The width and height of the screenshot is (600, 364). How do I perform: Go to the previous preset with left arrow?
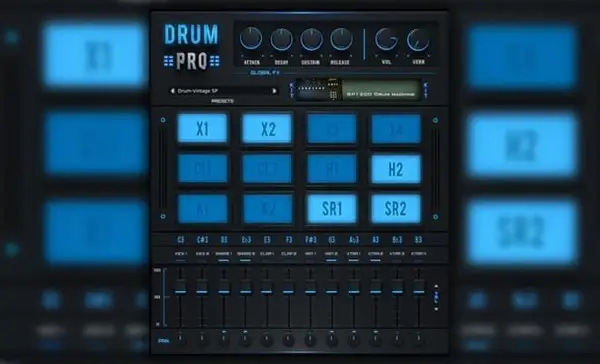tap(172, 91)
